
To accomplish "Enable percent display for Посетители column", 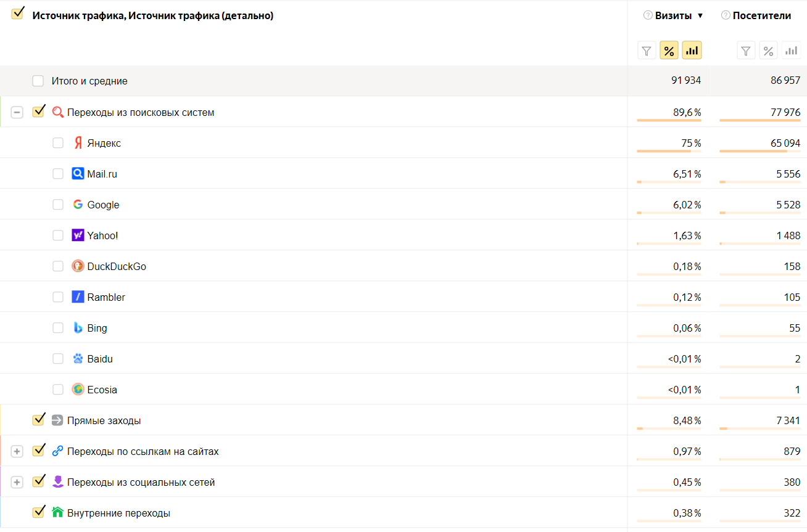I will pyautogui.click(x=768, y=51).
